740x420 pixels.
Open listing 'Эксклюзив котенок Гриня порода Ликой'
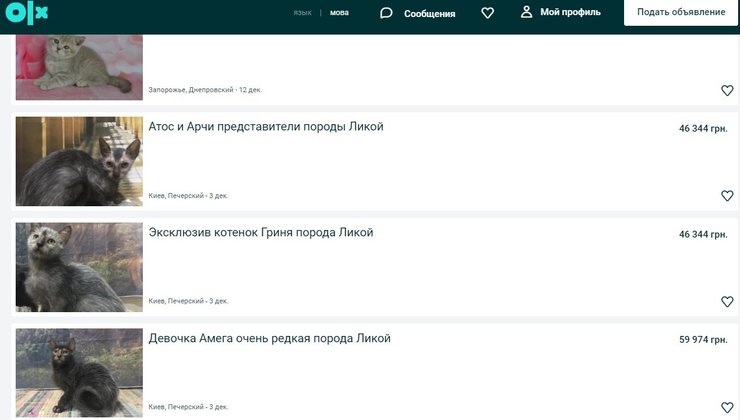point(261,232)
